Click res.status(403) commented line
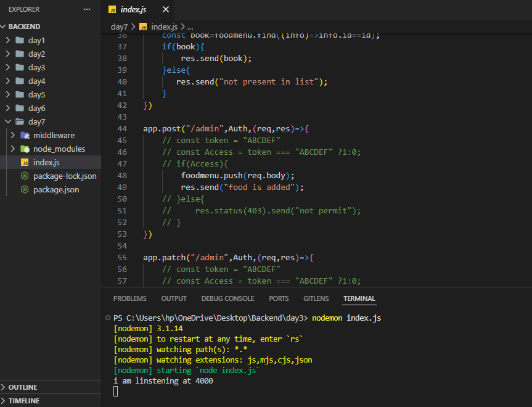Screen dimensions: 532x407 (261, 211)
